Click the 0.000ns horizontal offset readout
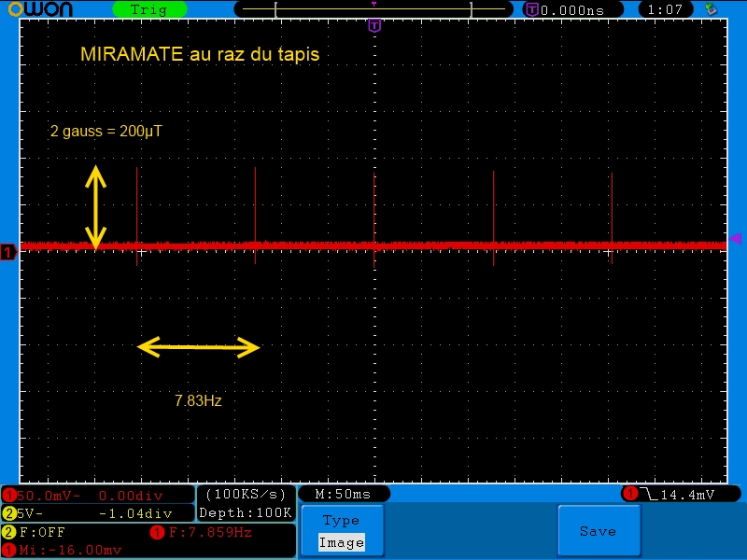Screen dimensions: 747x560 [x=572, y=10]
